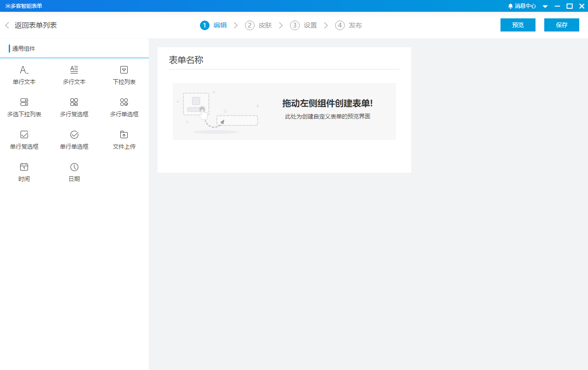Click the 表单名称 form title field
Viewport: 588px width, 370px height.
pos(186,60)
